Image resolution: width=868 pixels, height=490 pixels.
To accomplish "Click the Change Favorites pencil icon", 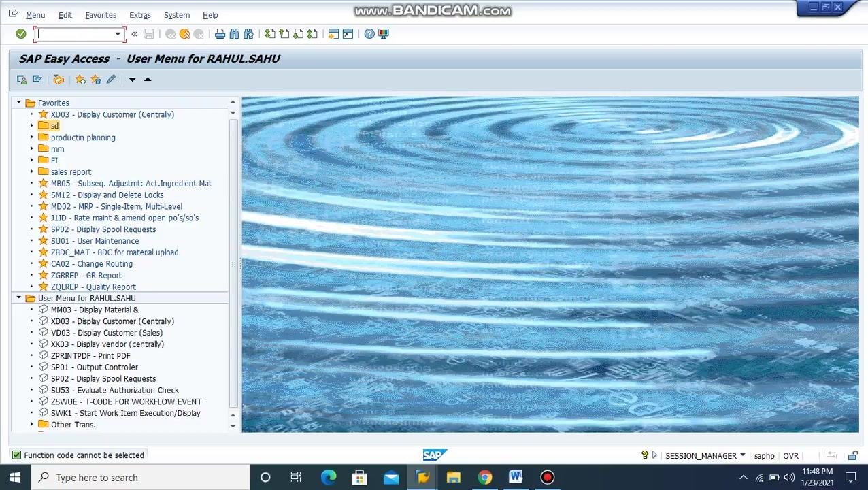I will 111,80.
